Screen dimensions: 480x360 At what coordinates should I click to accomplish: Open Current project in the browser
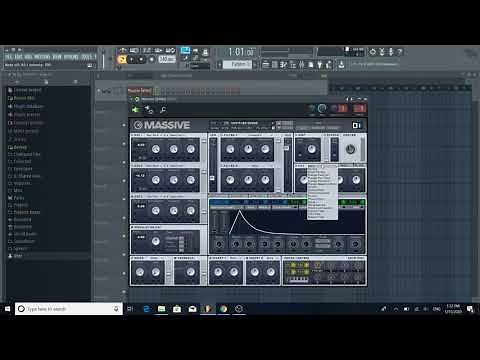point(24,90)
